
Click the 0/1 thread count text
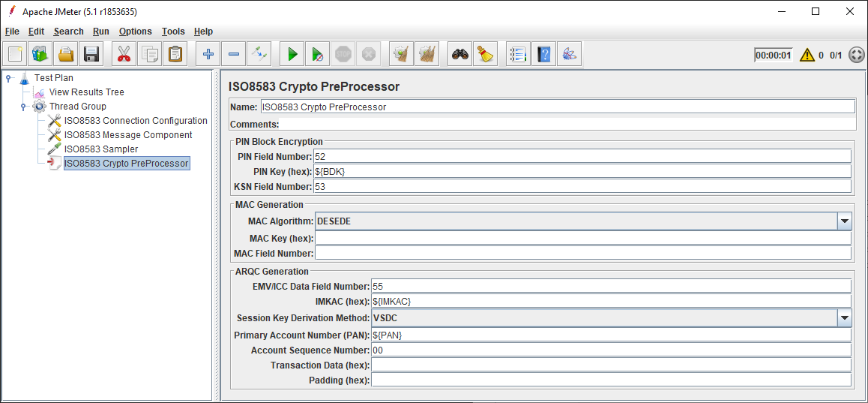tap(835, 55)
